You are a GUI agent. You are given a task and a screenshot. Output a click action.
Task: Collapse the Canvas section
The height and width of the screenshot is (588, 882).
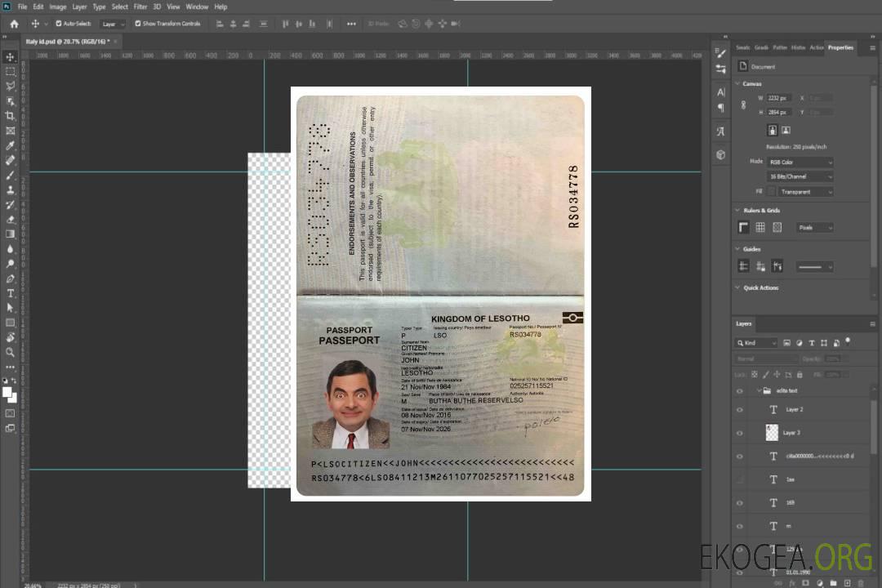(x=737, y=83)
